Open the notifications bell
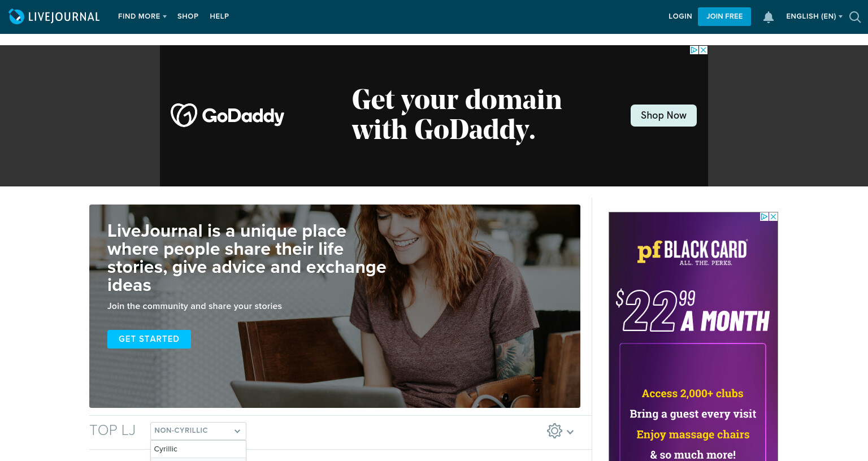This screenshot has height=461, width=868. coord(768,17)
